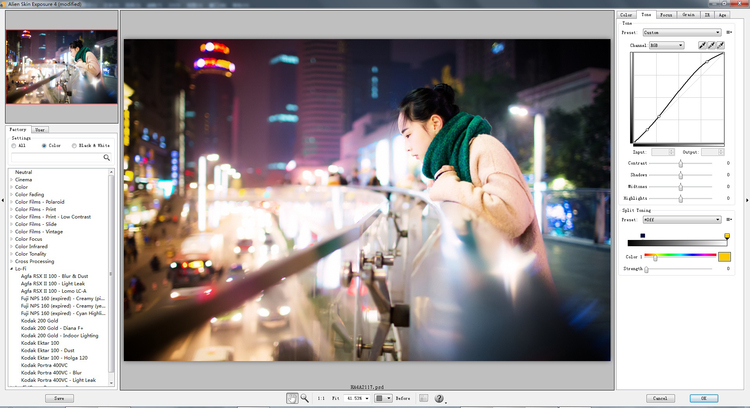Expand the Cinema preset group
Viewport: 750px width, 408px height.
tap(11, 179)
